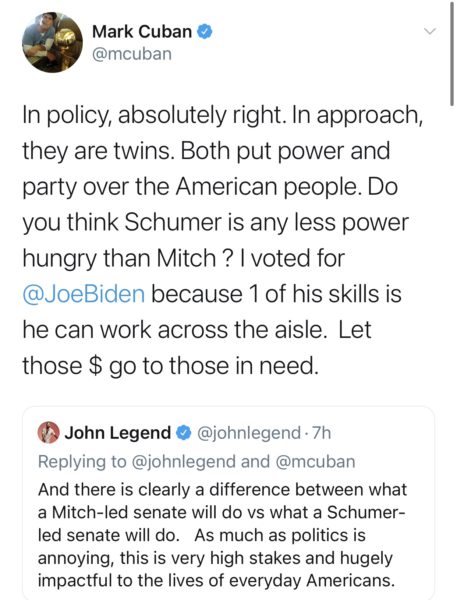Open the @JoeBiden mention link

tap(84, 294)
